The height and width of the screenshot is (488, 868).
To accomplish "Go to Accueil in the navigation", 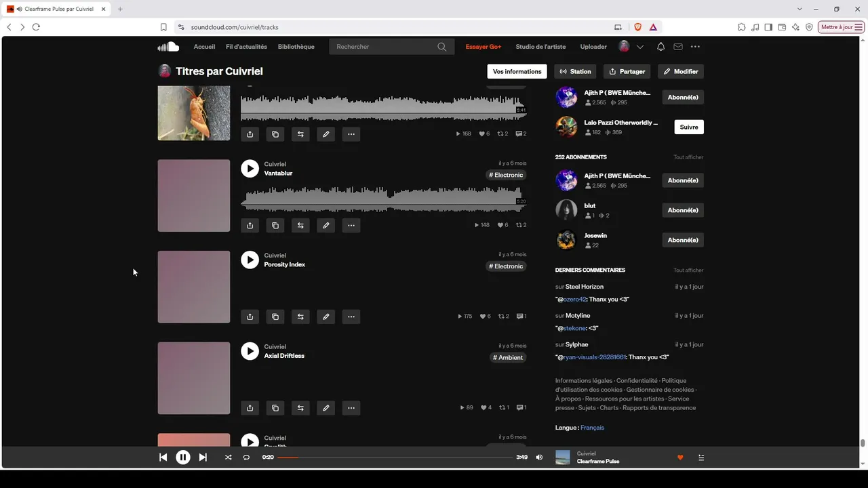I will [x=204, y=47].
